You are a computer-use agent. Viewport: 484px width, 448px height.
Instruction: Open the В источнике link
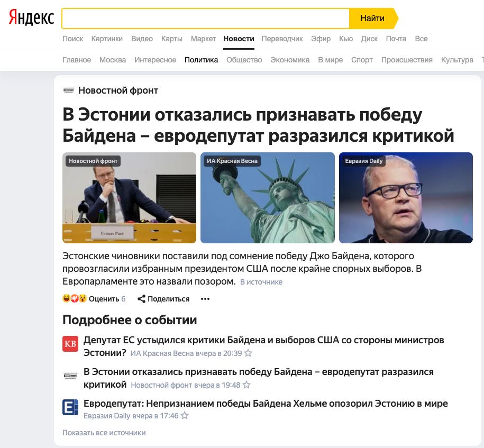pyautogui.click(x=261, y=282)
